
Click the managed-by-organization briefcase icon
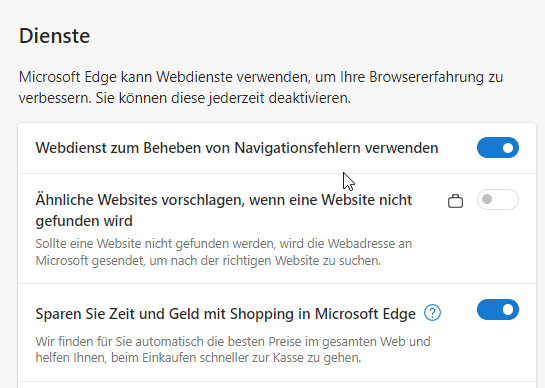(455, 201)
